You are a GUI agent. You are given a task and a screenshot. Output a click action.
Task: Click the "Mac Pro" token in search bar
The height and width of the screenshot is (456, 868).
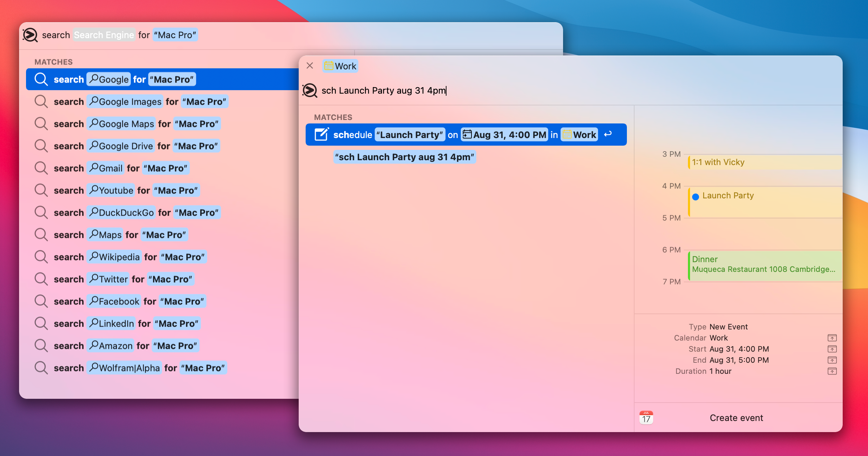175,35
